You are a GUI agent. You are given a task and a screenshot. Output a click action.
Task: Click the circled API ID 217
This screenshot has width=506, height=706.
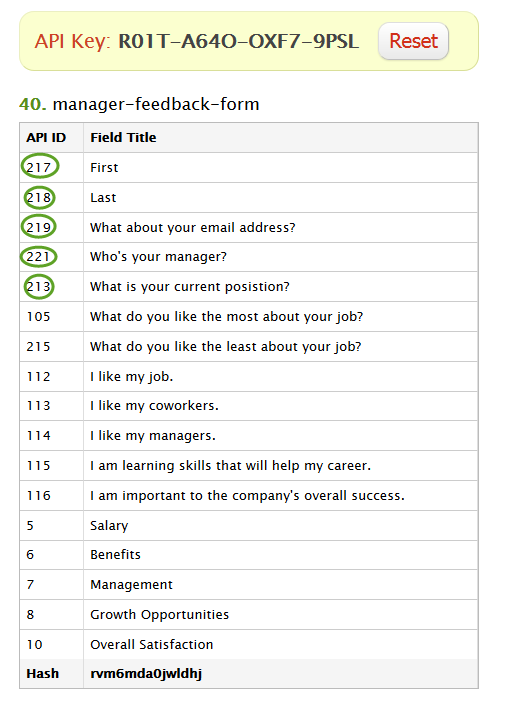(x=40, y=167)
